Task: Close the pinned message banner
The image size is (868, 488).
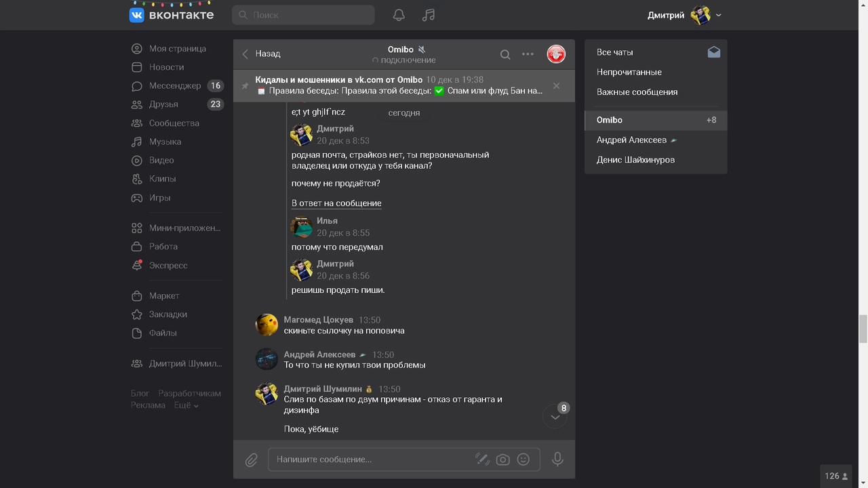Action: click(x=556, y=86)
